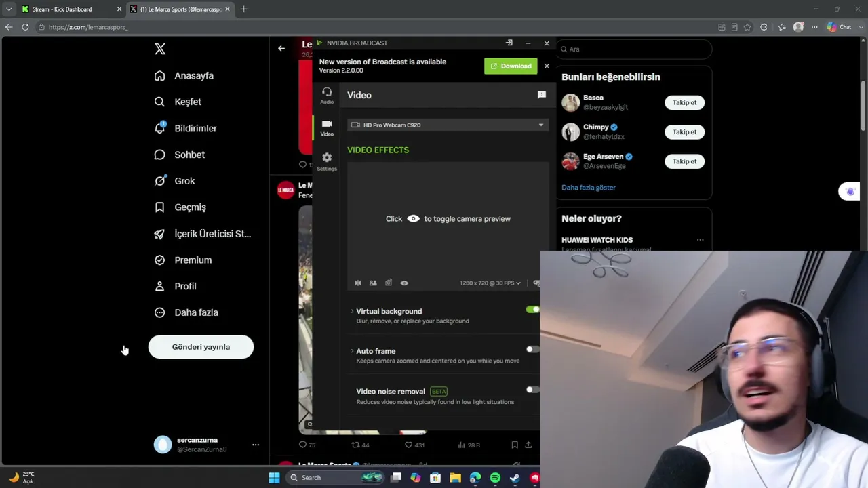Follow Chimpy with Takip et
The image size is (868, 488).
pyautogui.click(x=684, y=131)
